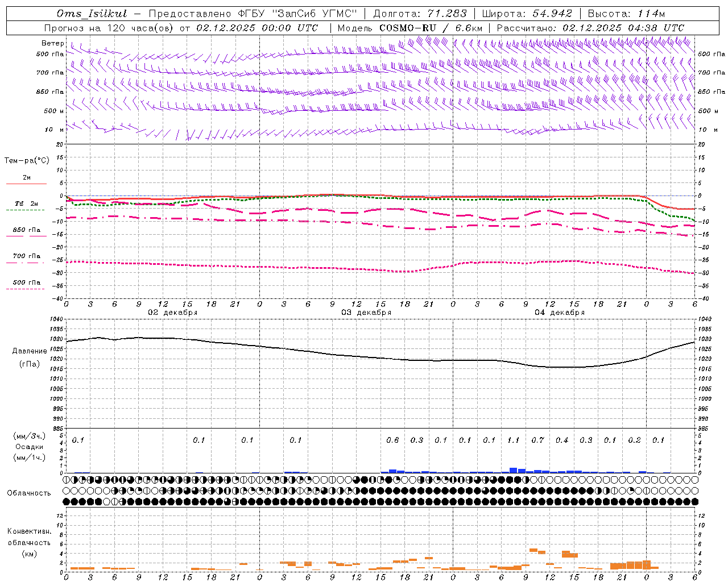728x582 pixels.
Task: Click the Td 2м legend entry
Action: pyautogui.click(x=27, y=203)
